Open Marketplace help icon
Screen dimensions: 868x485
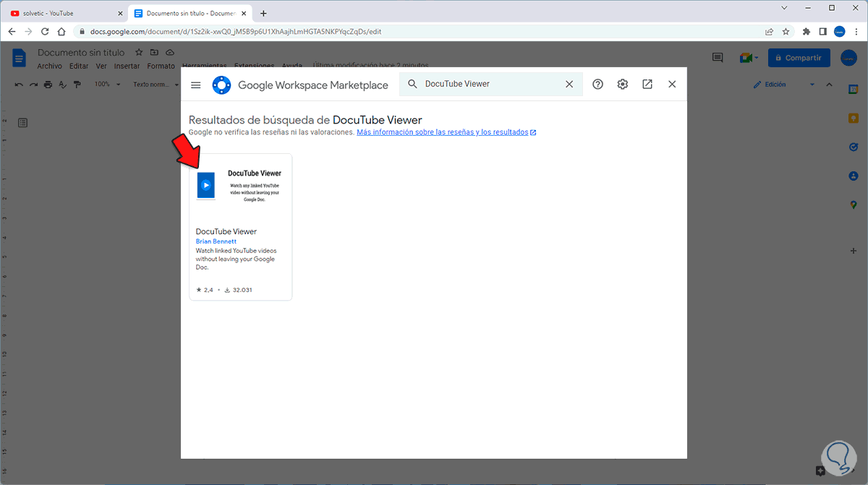click(x=597, y=85)
